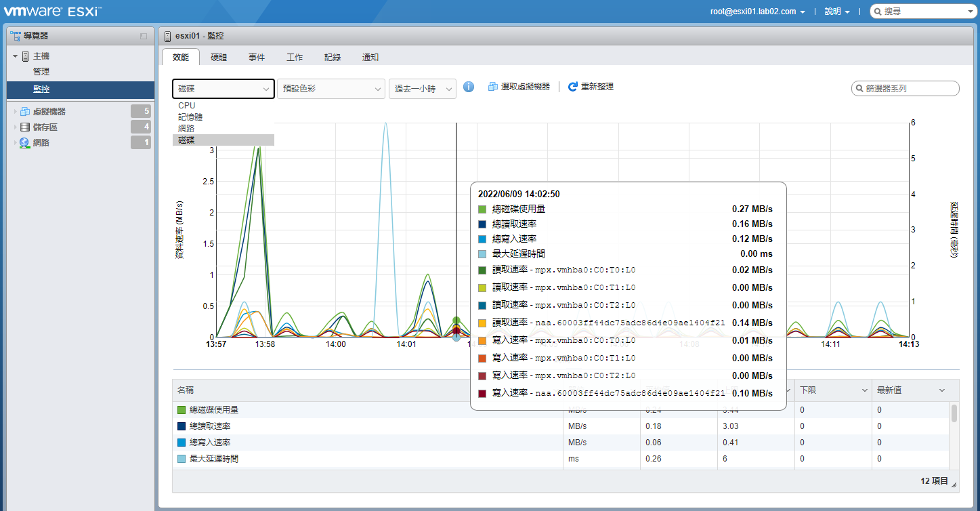Click the 總磁碟使用量 green swatch in table
980x511 pixels.
pyautogui.click(x=182, y=410)
